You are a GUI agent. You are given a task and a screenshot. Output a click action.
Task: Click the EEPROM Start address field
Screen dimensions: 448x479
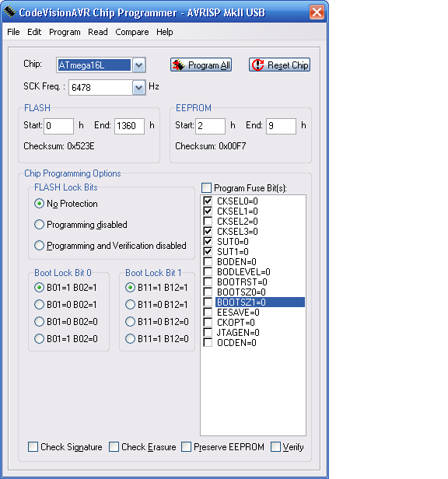(x=210, y=126)
